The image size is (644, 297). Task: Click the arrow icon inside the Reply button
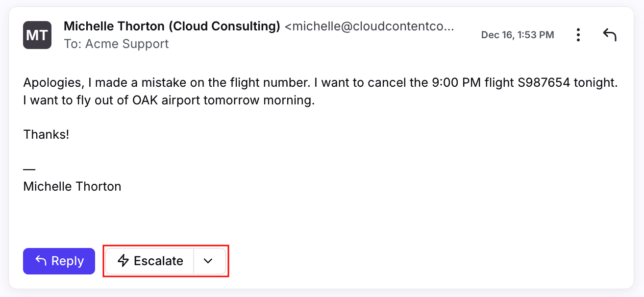point(42,261)
